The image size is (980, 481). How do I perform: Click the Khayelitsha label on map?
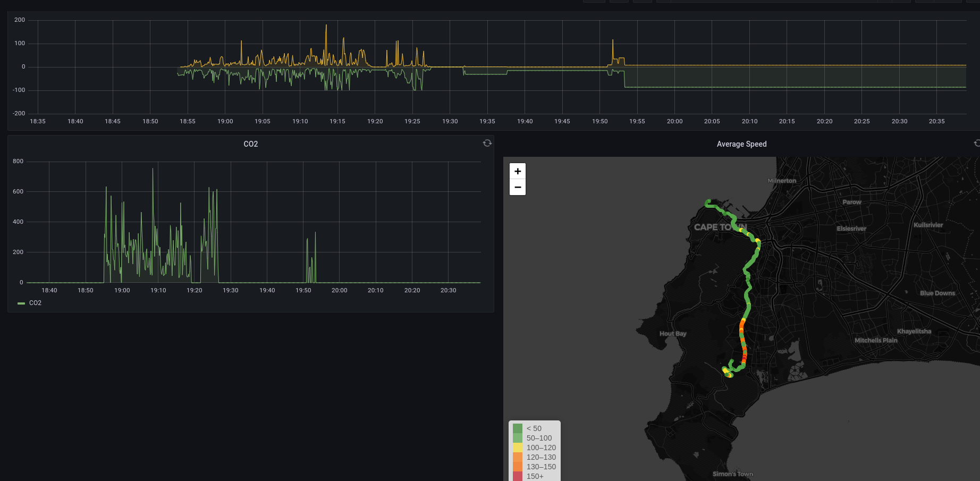pos(914,331)
